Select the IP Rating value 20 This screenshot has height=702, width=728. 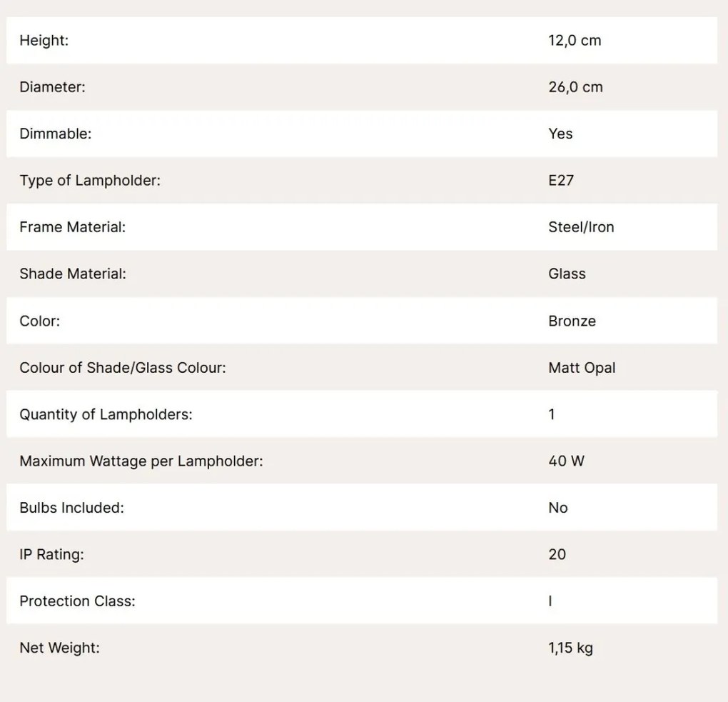point(557,554)
